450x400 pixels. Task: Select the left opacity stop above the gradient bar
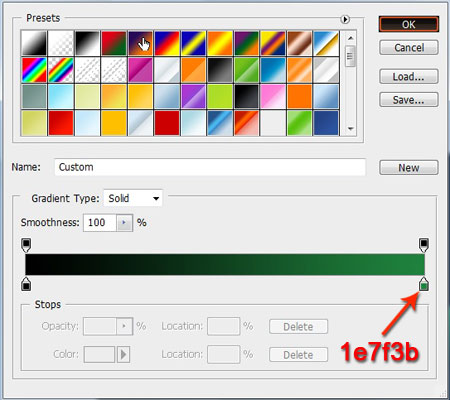coord(26,245)
